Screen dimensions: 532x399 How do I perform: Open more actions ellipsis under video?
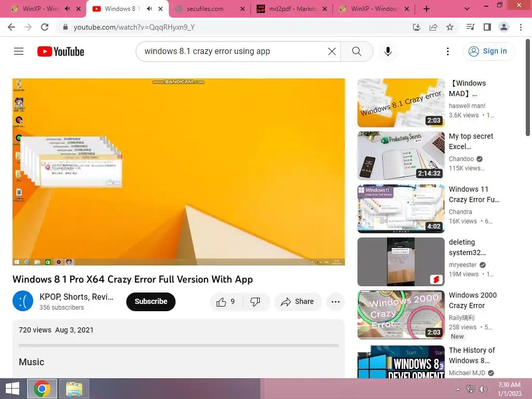[336, 302]
